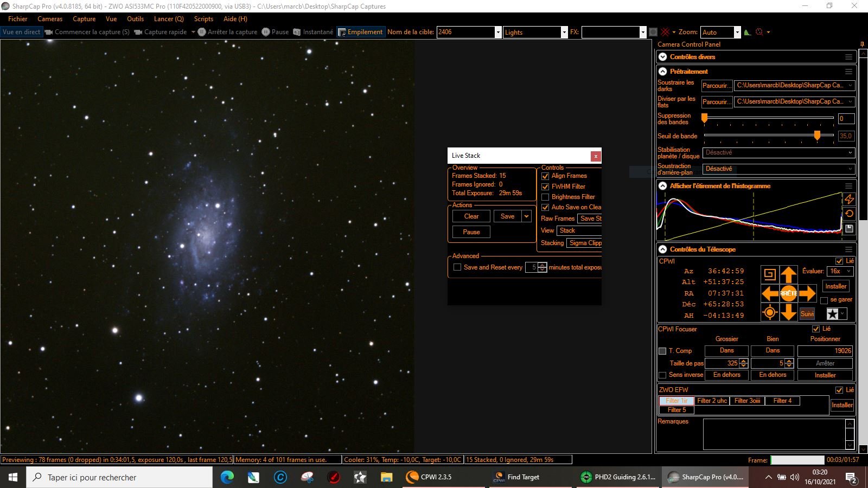Adjust the Seuil de bande slider
Screen dimensions: 868x488
point(817,136)
